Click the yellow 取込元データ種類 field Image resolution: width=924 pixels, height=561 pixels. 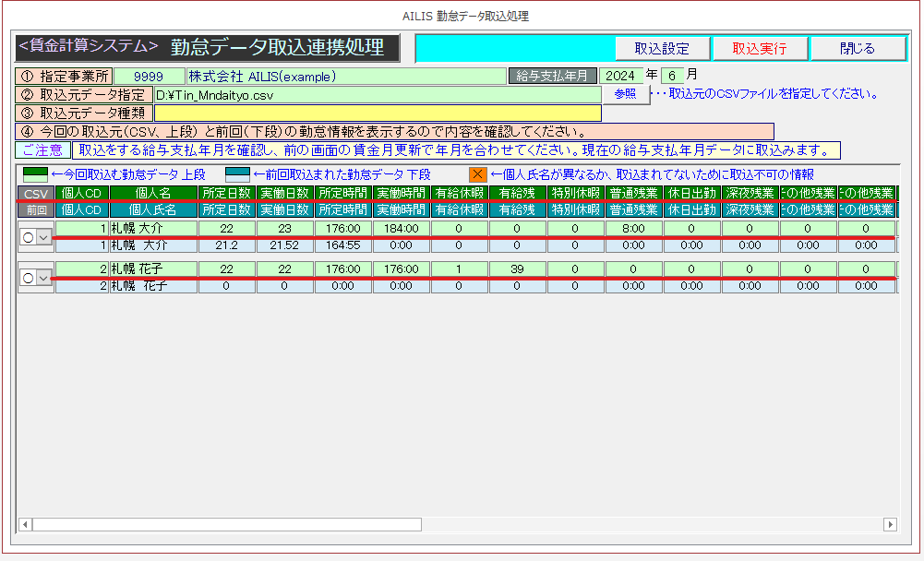click(x=377, y=113)
